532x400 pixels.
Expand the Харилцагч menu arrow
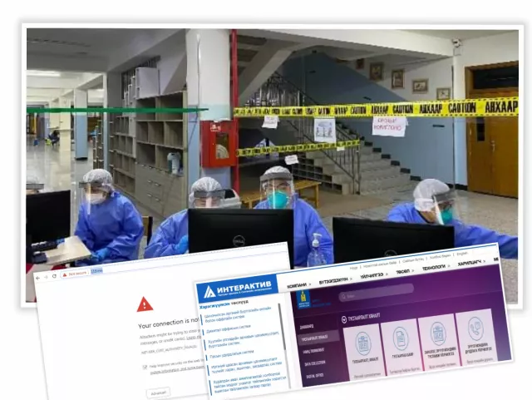484,261
